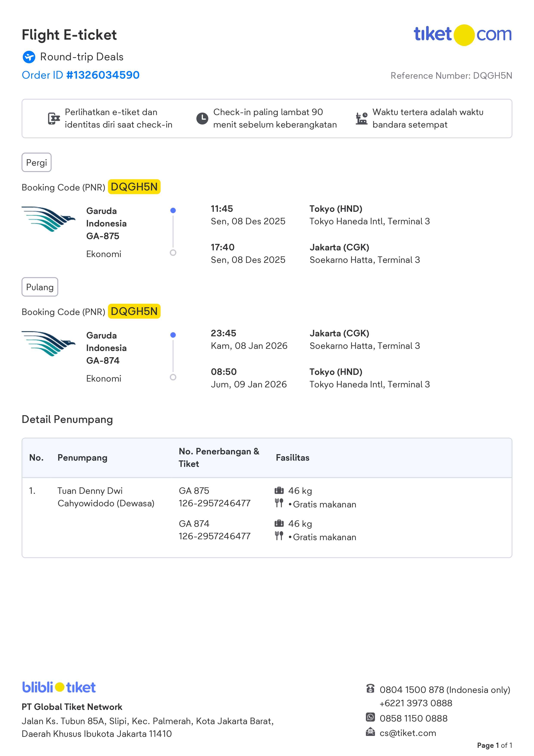Click the e-ticket identity check-in icon
This screenshot has height=756, width=534.
pyautogui.click(x=54, y=118)
